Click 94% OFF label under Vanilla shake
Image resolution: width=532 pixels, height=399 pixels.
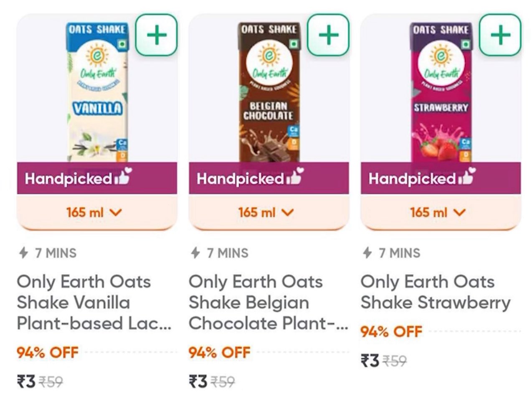48,352
